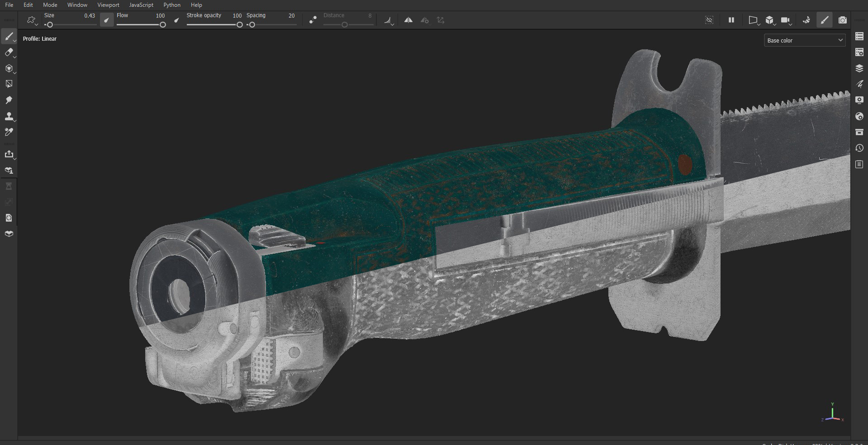Open the Layers panel in the right sidebar
Viewport: 868px width, 445px height.
(859, 68)
